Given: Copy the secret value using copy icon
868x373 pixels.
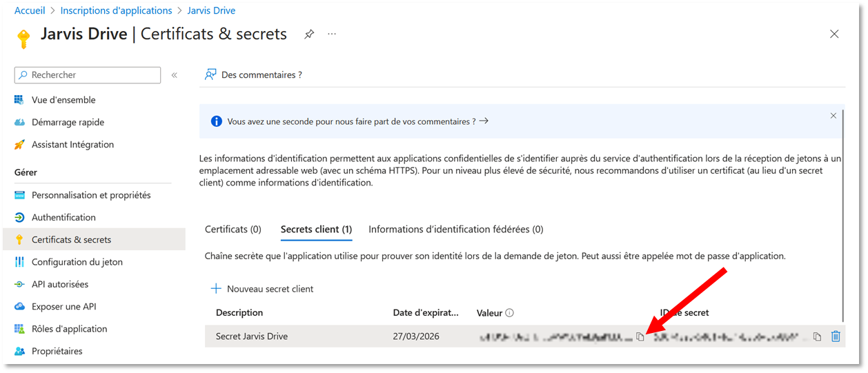Looking at the screenshot, I should pos(640,336).
